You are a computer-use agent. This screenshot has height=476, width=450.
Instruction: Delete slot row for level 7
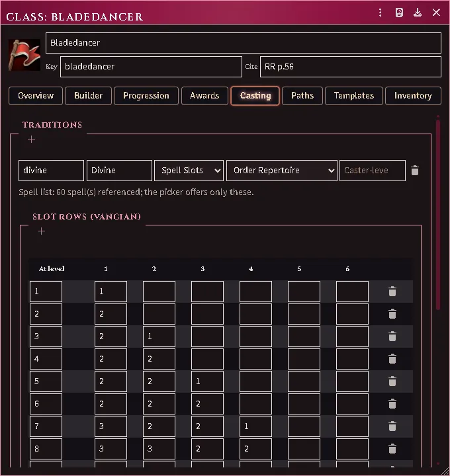(392, 426)
